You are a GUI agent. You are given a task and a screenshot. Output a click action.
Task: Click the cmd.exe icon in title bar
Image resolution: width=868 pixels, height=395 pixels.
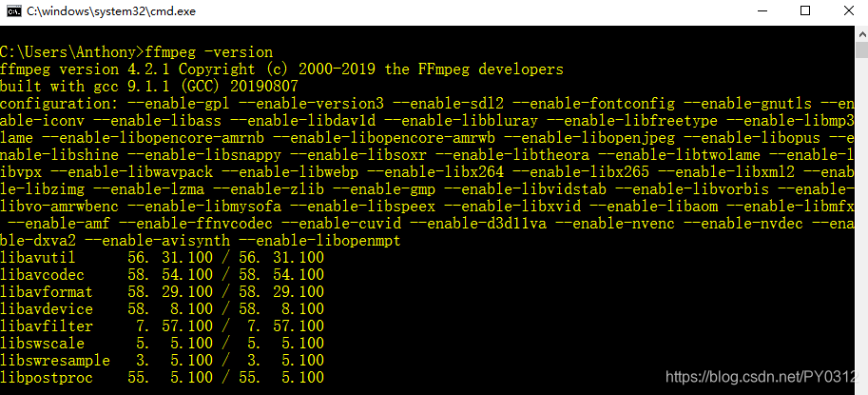point(14,11)
